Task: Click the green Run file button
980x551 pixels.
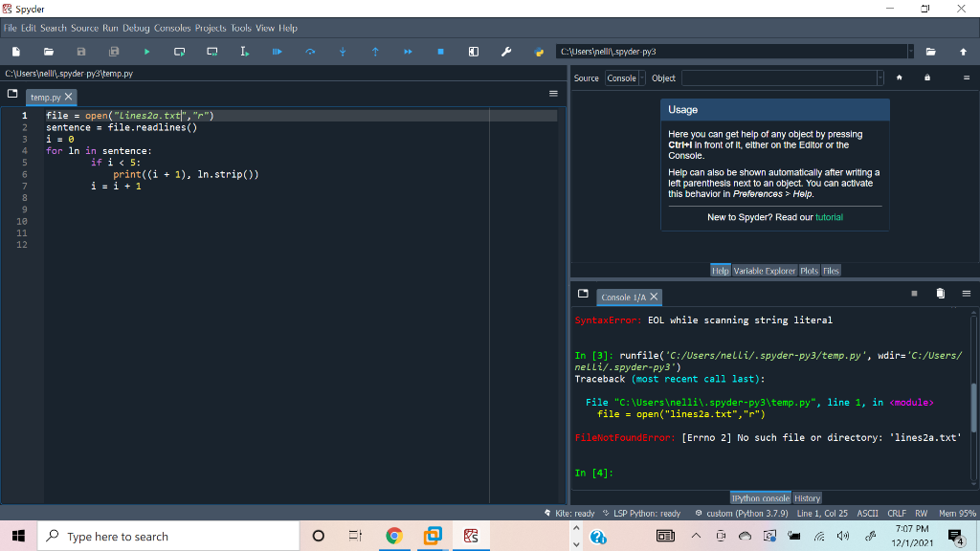Action: pos(146,51)
